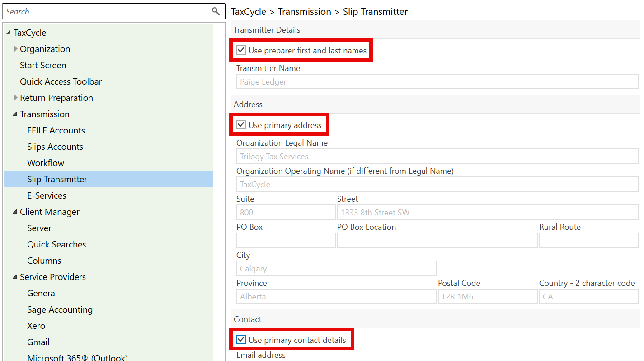Click the Organization Legal Name field
This screenshot has height=361, width=644.
click(x=437, y=157)
